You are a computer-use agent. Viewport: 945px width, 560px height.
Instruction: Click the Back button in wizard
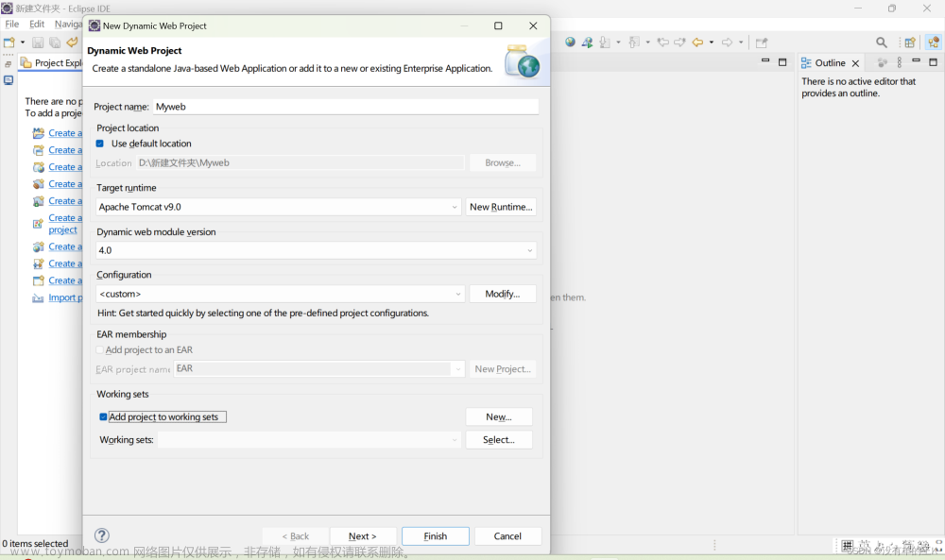pos(295,535)
